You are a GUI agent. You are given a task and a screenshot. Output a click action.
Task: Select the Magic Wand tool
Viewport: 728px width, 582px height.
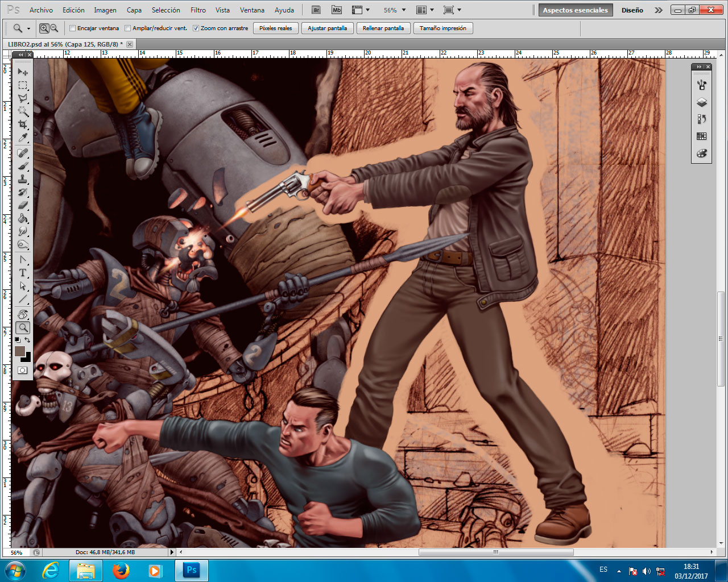click(23, 111)
